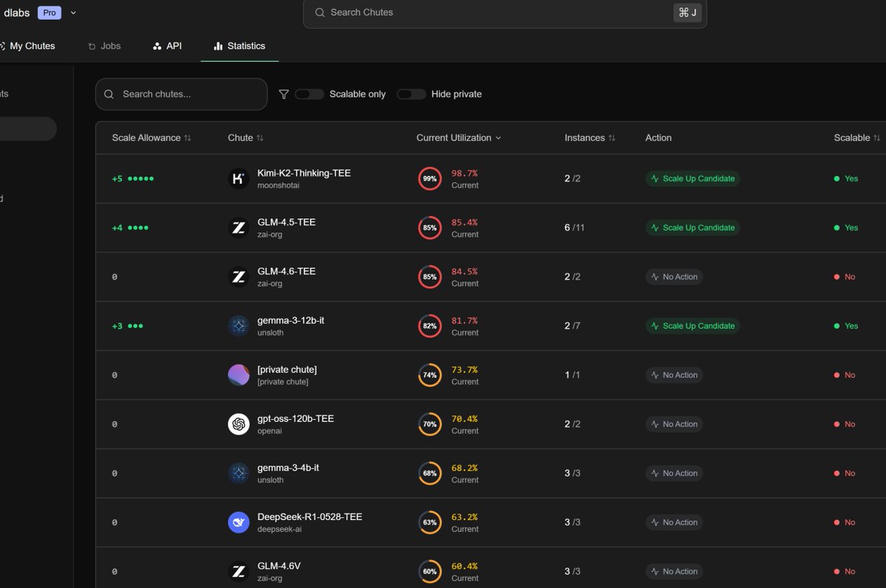Click No Action badge for gpt-oss-120b-TEE
The image size is (886, 588).
(x=674, y=424)
